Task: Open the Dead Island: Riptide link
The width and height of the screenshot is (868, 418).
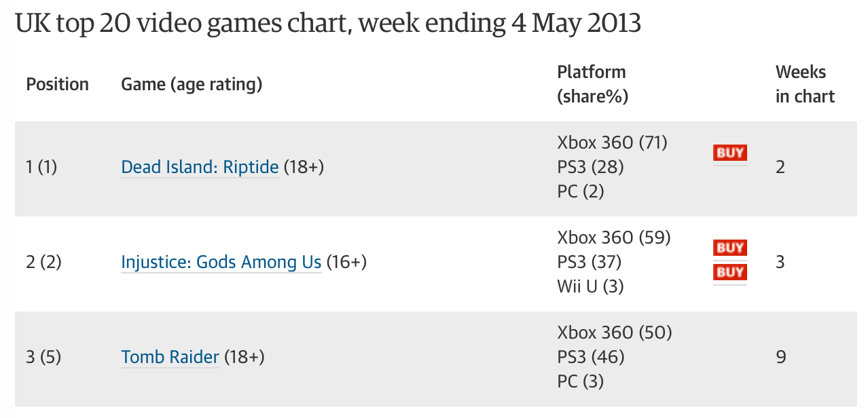Action: click(x=200, y=167)
